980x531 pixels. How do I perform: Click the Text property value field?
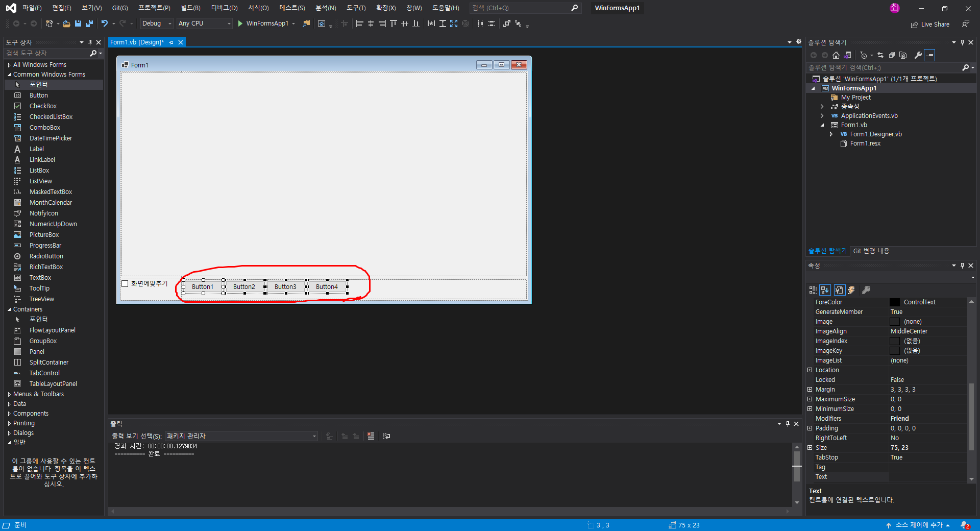[928, 477]
